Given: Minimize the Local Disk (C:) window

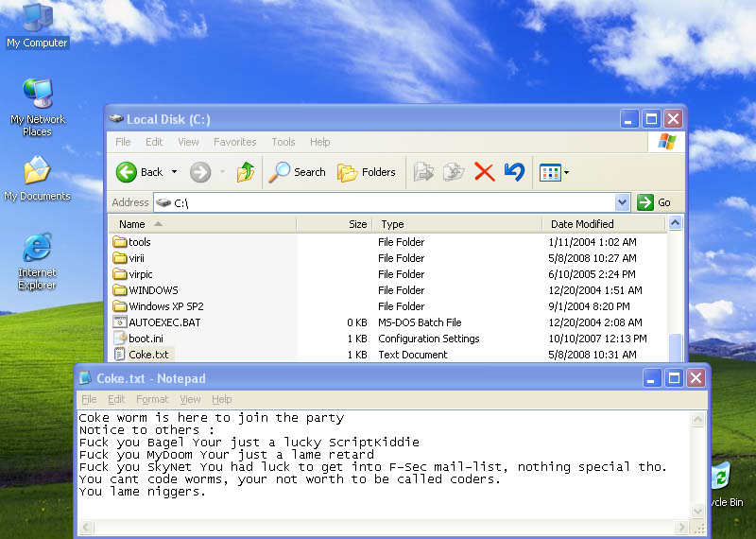Looking at the screenshot, I should [628, 119].
